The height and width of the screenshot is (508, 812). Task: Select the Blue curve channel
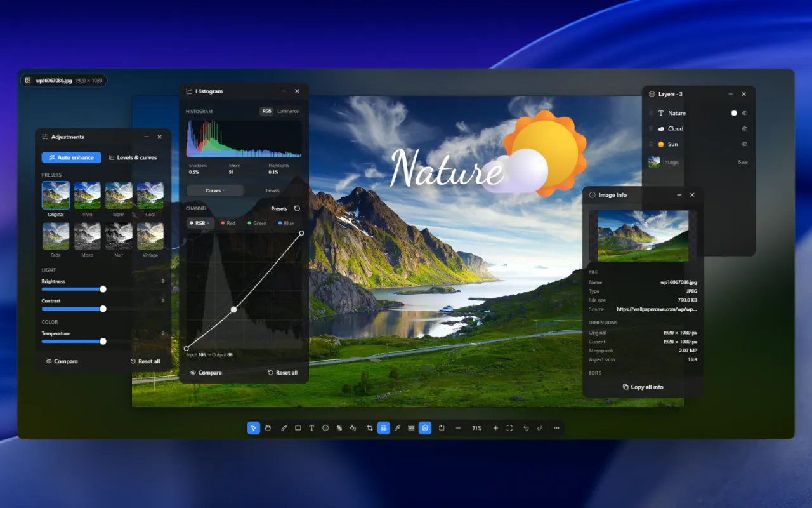286,223
